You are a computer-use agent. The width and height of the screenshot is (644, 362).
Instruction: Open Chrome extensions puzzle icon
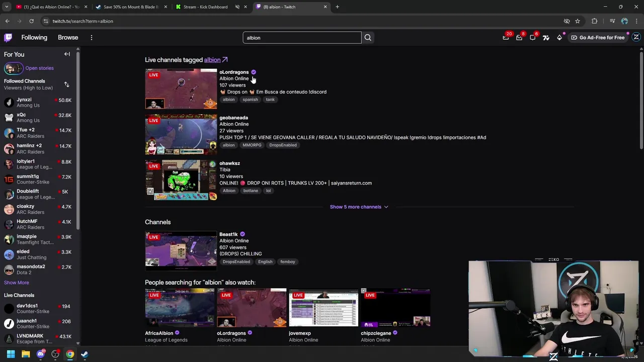595,21
